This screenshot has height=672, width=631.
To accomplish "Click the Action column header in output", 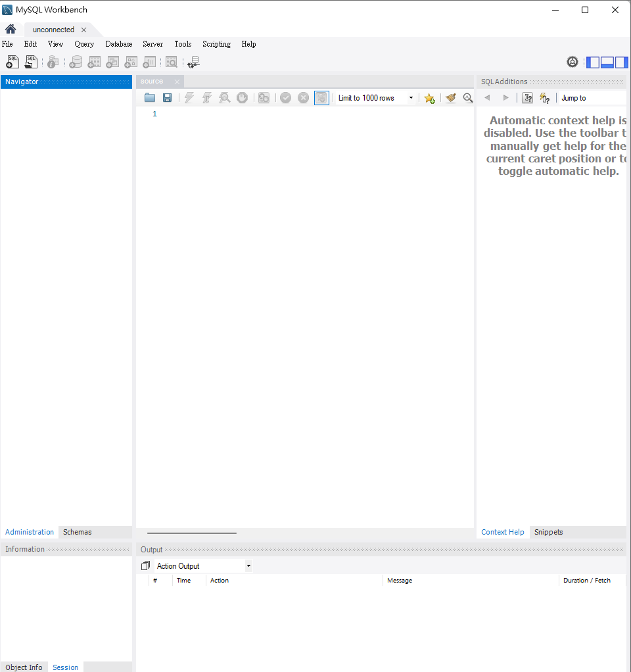I will (x=294, y=581).
